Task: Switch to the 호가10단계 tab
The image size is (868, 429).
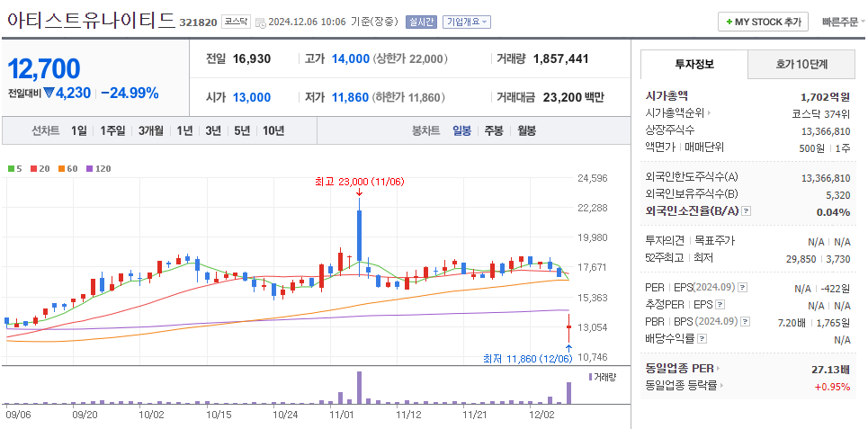Action: 801,64
